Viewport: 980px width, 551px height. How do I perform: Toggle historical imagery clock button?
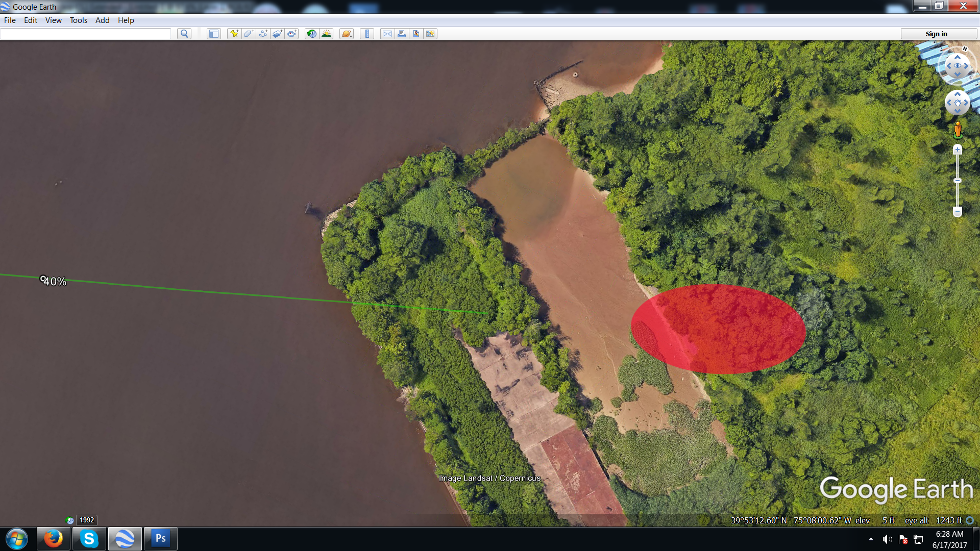point(311,34)
